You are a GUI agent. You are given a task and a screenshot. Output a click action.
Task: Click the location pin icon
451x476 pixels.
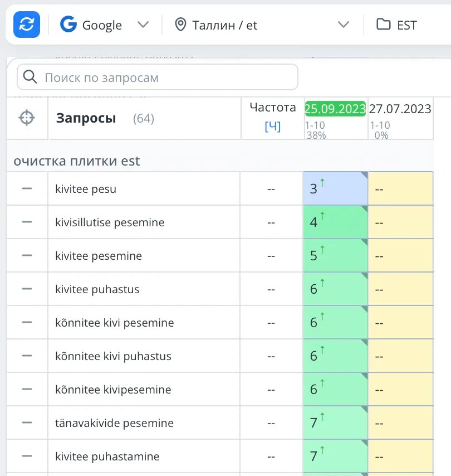180,25
